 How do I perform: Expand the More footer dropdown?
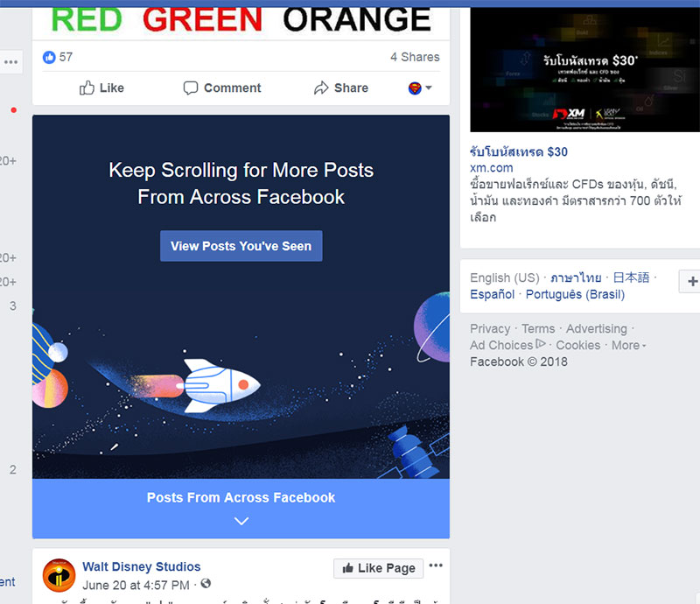628,346
